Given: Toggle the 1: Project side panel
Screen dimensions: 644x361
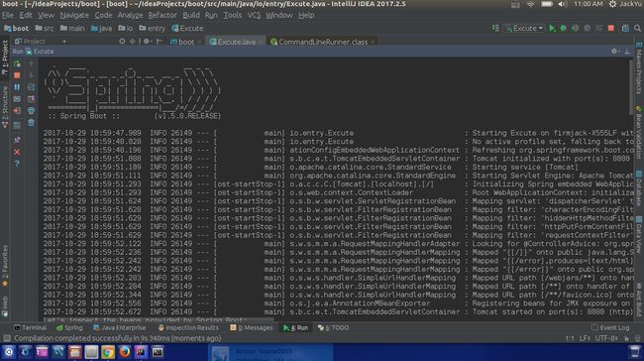Looking at the screenshot, I should 5,58.
